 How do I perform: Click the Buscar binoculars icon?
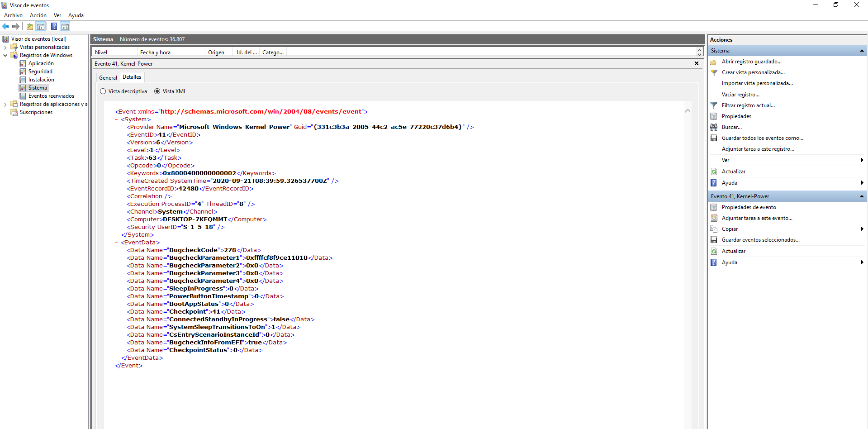click(x=714, y=127)
